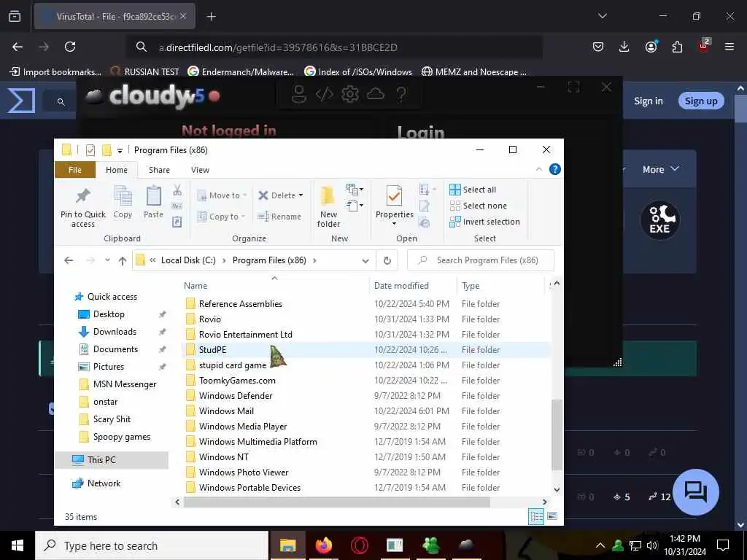Open the Properties ribbon icon
Screen dimensions: 747x560
point(394,195)
